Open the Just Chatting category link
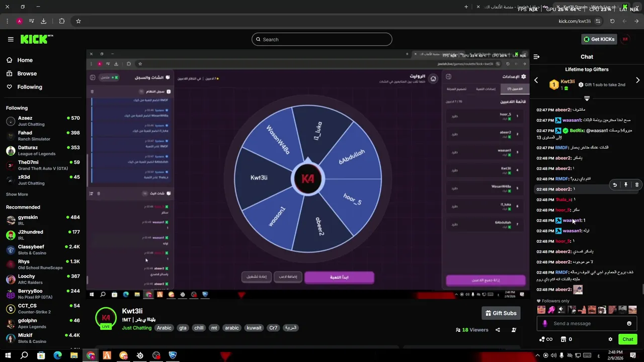Image resolution: width=644 pixels, height=362 pixels. [x=136, y=328]
